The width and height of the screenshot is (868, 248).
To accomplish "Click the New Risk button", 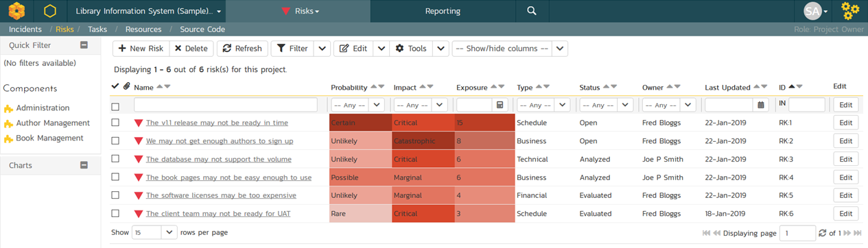I will (141, 49).
